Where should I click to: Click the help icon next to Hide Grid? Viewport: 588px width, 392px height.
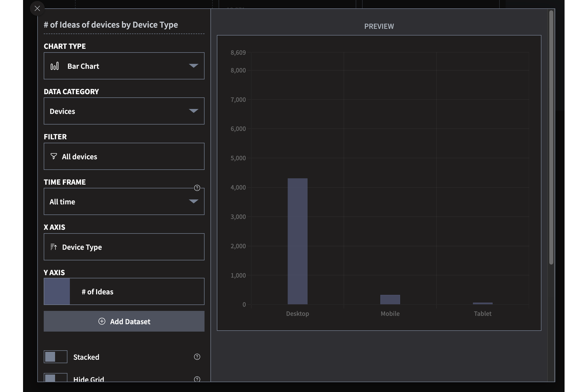[x=197, y=379]
